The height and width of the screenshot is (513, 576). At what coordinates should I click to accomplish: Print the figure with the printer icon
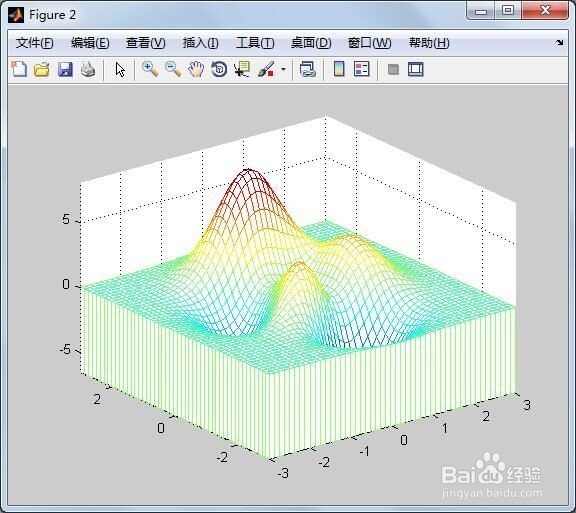point(88,69)
